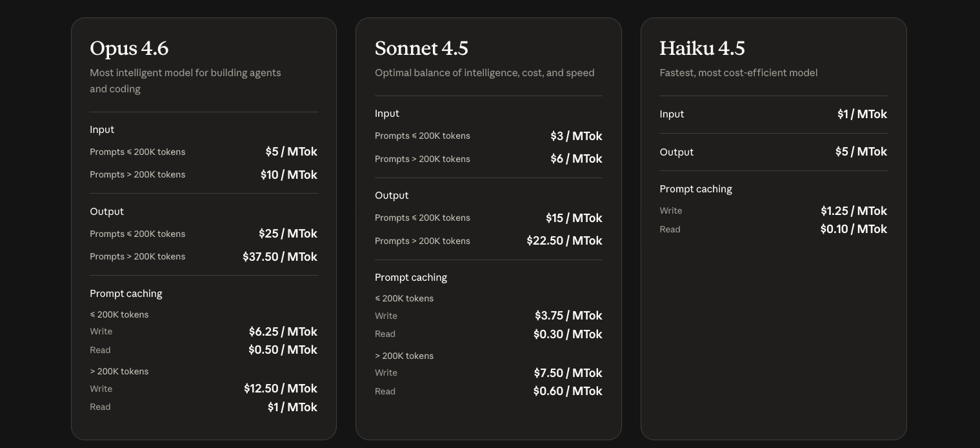The height and width of the screenshot is (448, 980).
Task: Select "Optimal balance of intelligence, cost, and speed"
Action: (x=485, y=73)
